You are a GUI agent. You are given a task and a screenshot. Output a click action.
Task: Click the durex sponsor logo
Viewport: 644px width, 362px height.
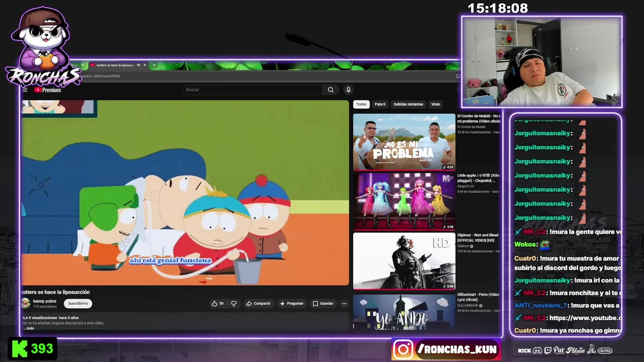605,350
